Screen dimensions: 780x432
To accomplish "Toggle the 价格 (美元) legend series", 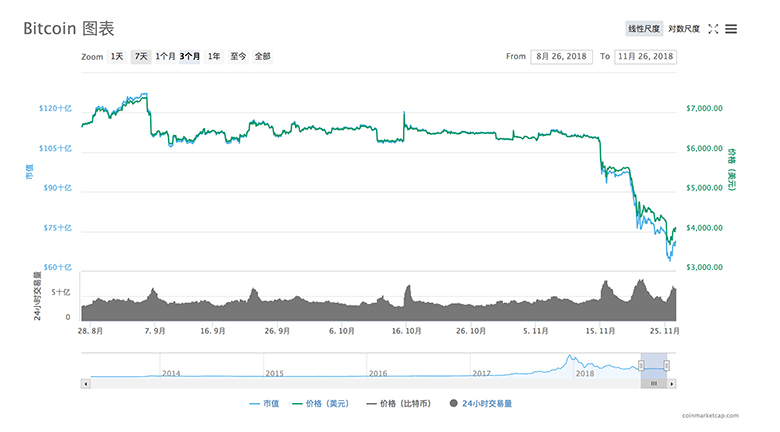I will 321,404.
